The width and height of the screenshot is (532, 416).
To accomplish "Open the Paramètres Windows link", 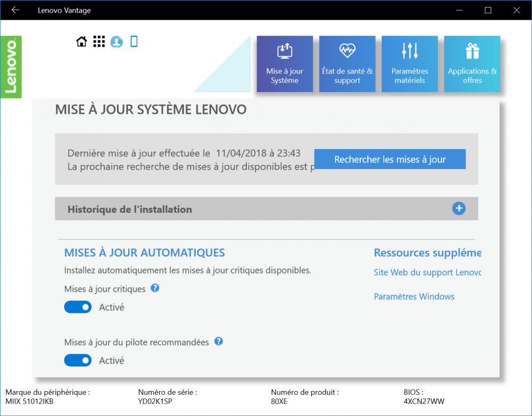I will point(414,296).
